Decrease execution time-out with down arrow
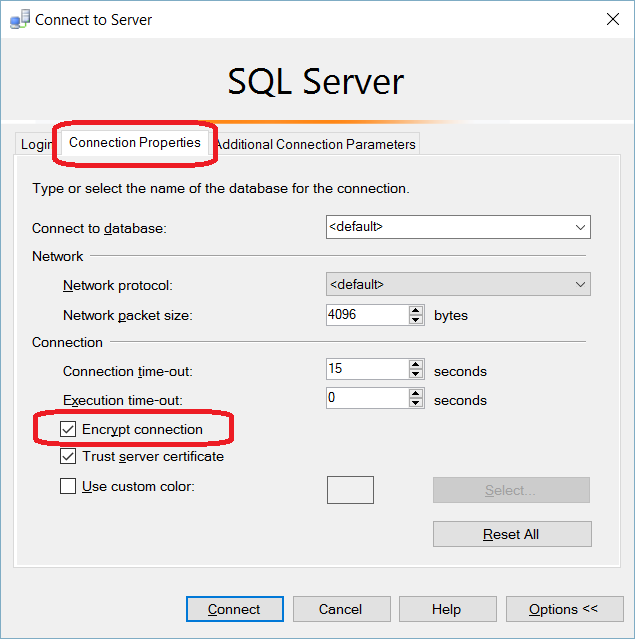 coord(416,405)
